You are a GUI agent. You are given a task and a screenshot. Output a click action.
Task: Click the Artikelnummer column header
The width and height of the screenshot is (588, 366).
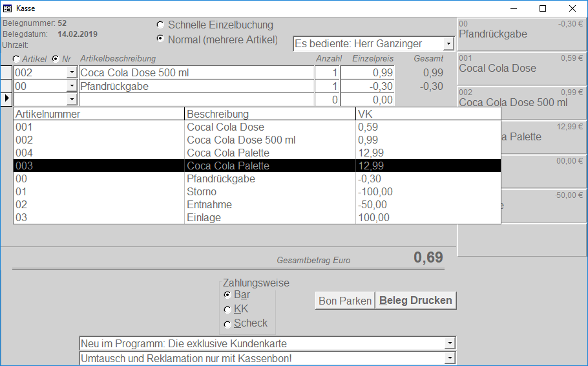tap(99, 114)
